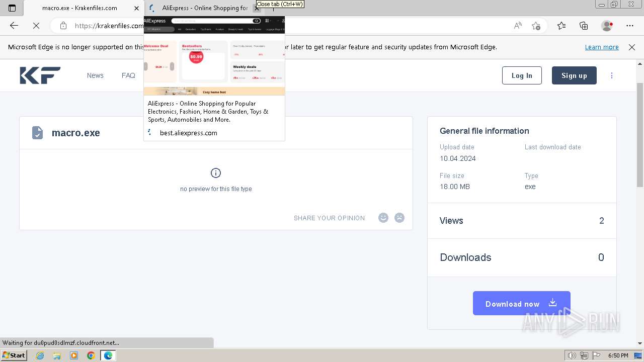Viewport: 644px width, 362px height.
Task: Open the Favorites list icon
Action: point(561,26)
